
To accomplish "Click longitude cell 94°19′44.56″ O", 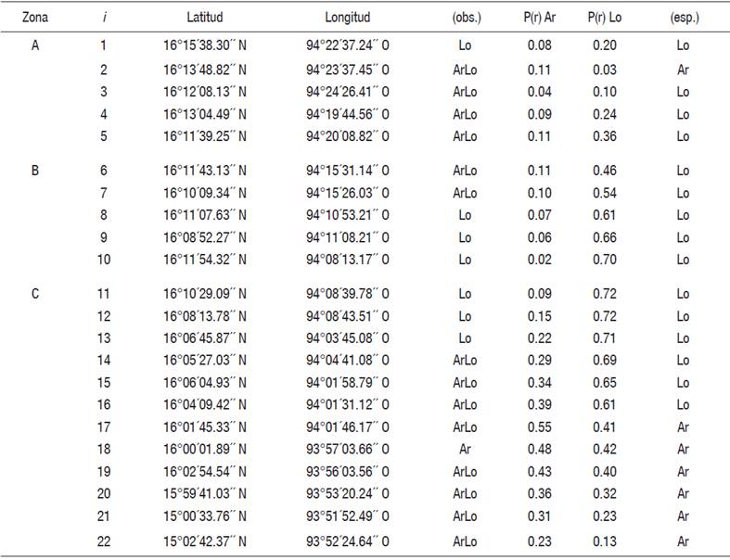I will pos(347,115).
